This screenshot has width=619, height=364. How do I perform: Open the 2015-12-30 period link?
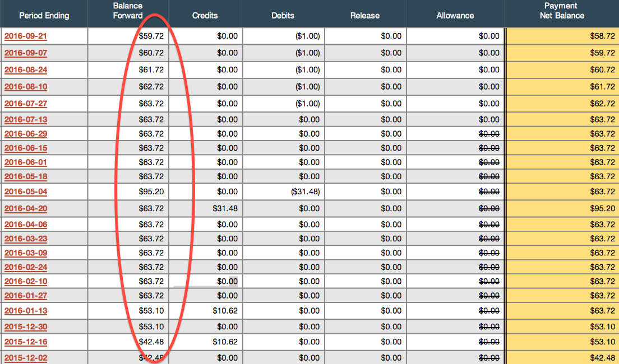point(26,327)
